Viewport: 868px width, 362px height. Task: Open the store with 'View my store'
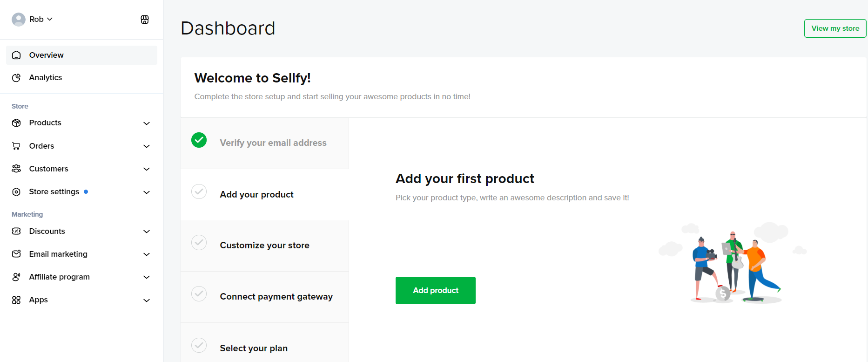pos(834,28)
